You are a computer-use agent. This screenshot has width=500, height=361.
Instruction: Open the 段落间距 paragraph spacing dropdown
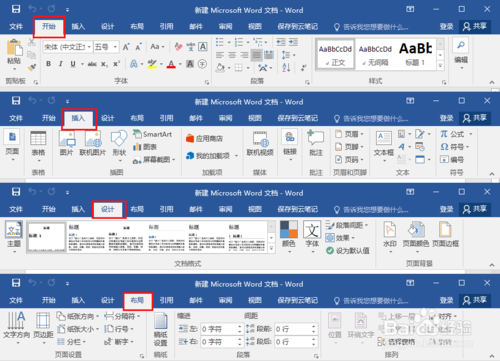pyautogui.click(x=347, y=225)
